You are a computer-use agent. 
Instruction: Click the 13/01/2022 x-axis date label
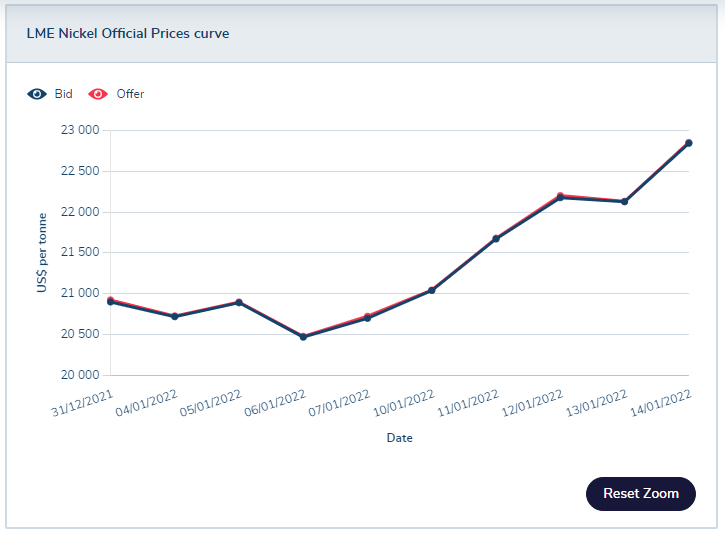tap(596, 403)
